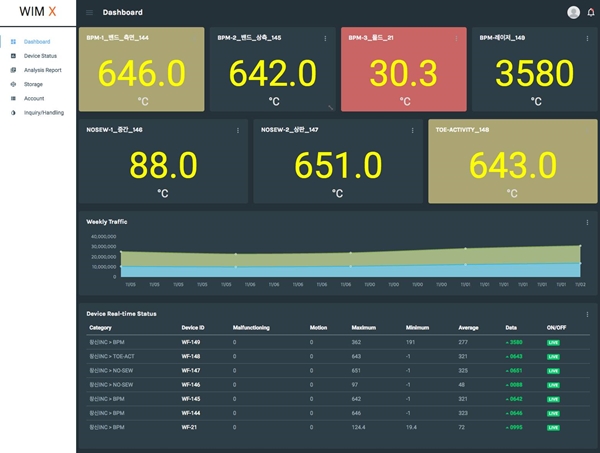Viewport: 600px width, 453px height.
Task: Click the Analysis Report sidebar icon
Action: pyautogui.click(x=13, y=70)
